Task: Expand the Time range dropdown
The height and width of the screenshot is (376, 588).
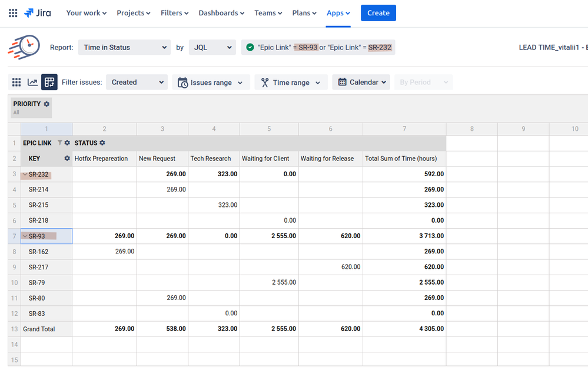Action: point(291,83)
